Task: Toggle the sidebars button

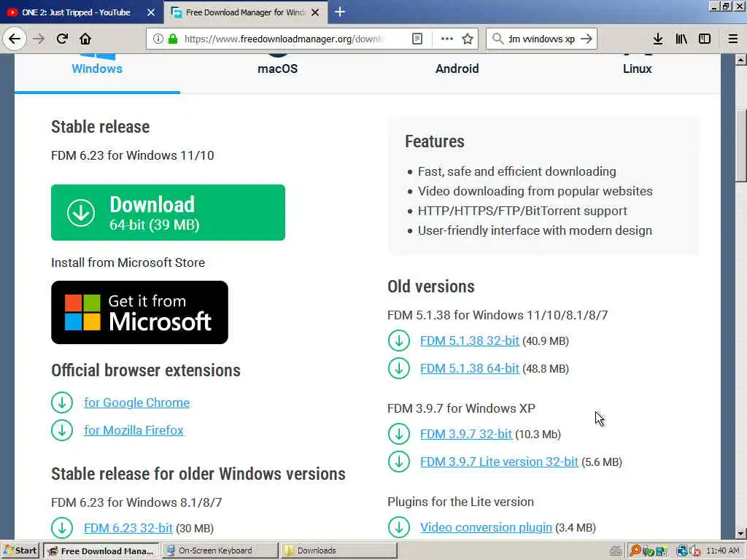Action: click(x=705, y=39)
